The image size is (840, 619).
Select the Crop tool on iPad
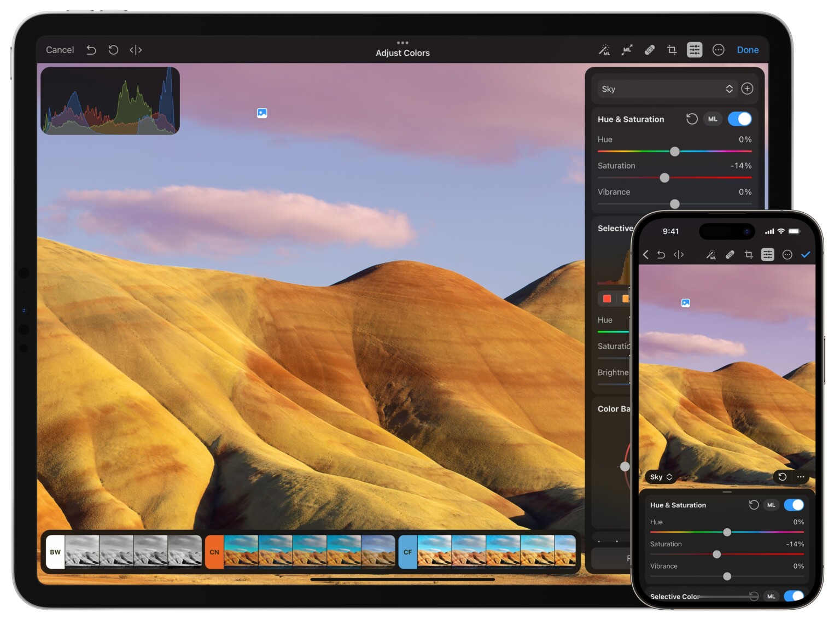pos(672,50)
